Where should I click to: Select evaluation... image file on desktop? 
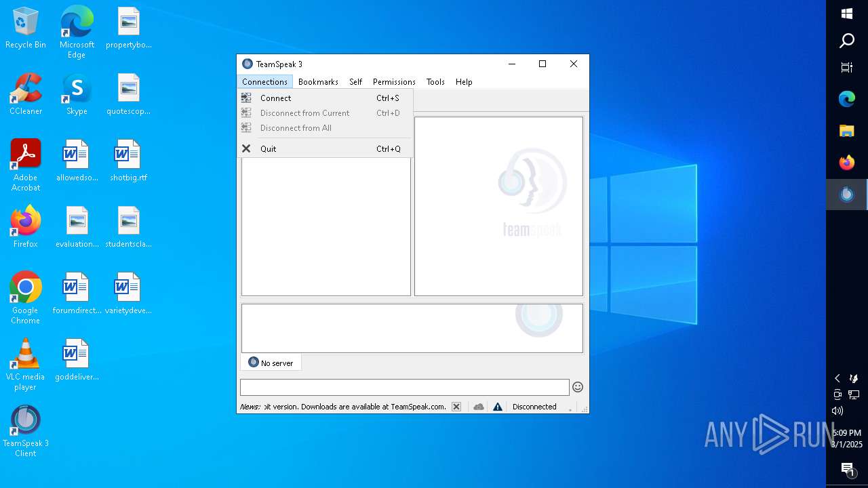coord(77,227)
